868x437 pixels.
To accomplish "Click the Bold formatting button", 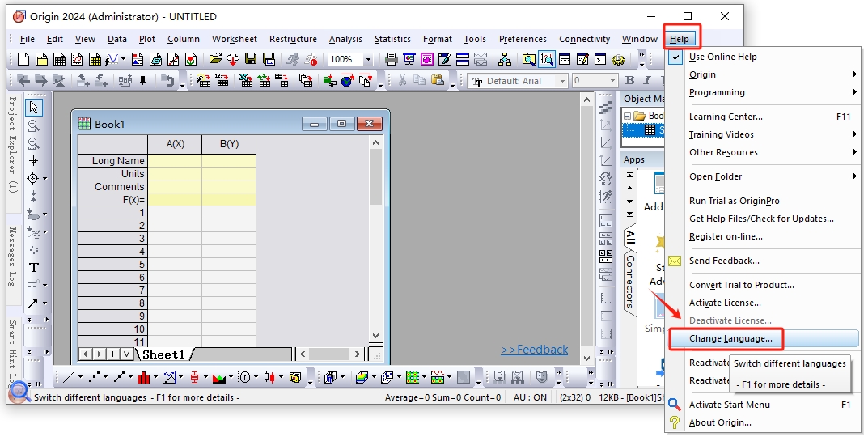I will click(x=630, y=80).
